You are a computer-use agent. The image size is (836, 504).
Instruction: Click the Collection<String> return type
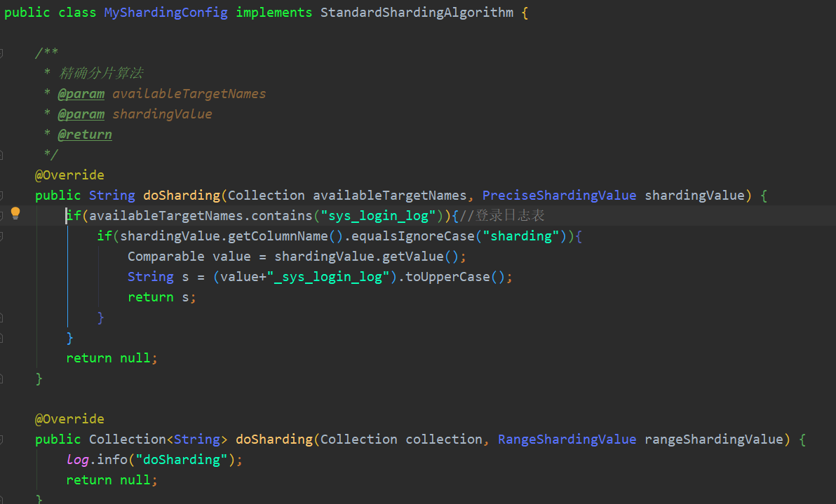tap(159, 440)
